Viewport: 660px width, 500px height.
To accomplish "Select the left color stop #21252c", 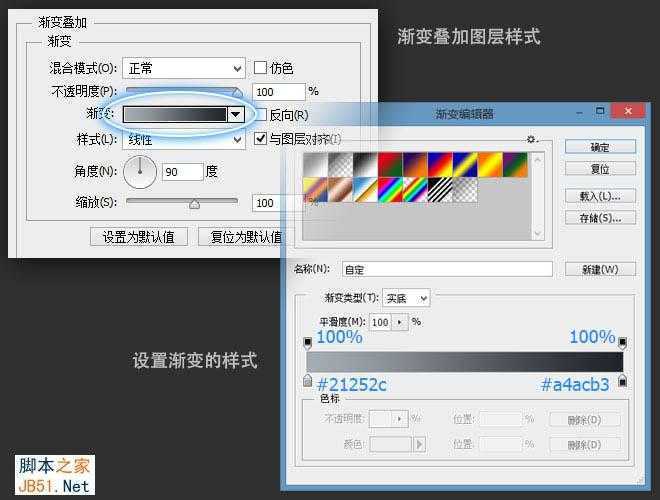I will point(308,380).
